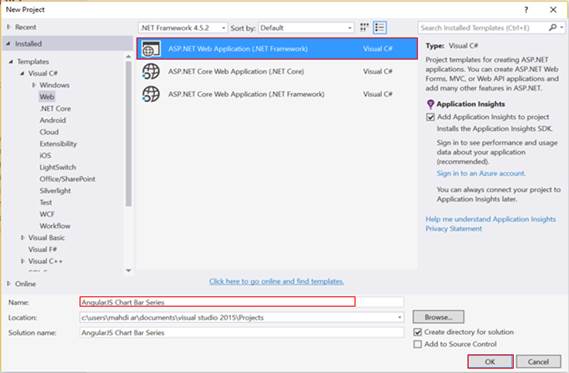
Task: Click the tree scrollbar up arrow
Action: pyautogui.click(x=128, y=56)
